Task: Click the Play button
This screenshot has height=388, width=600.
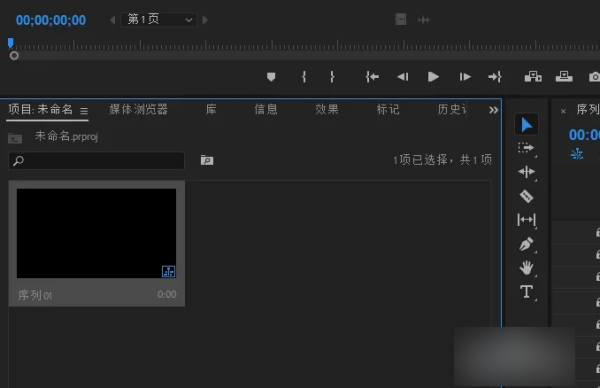Action: tap(433, 77)
